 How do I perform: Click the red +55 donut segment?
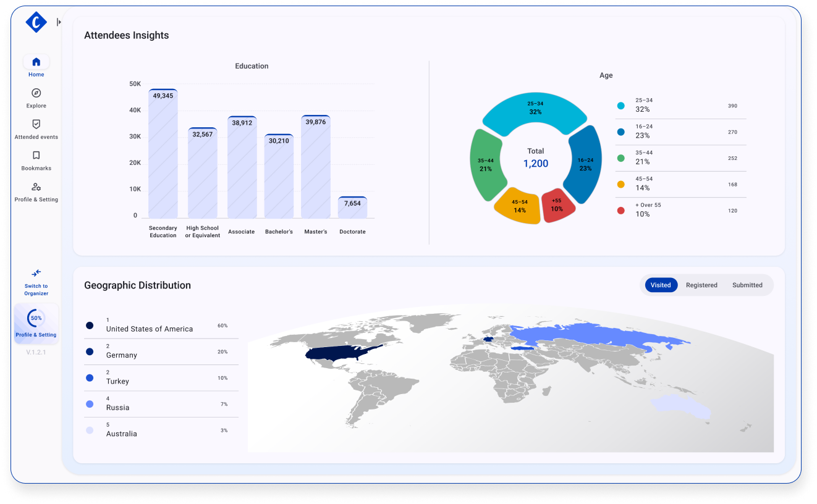click(x=557, y=205)
